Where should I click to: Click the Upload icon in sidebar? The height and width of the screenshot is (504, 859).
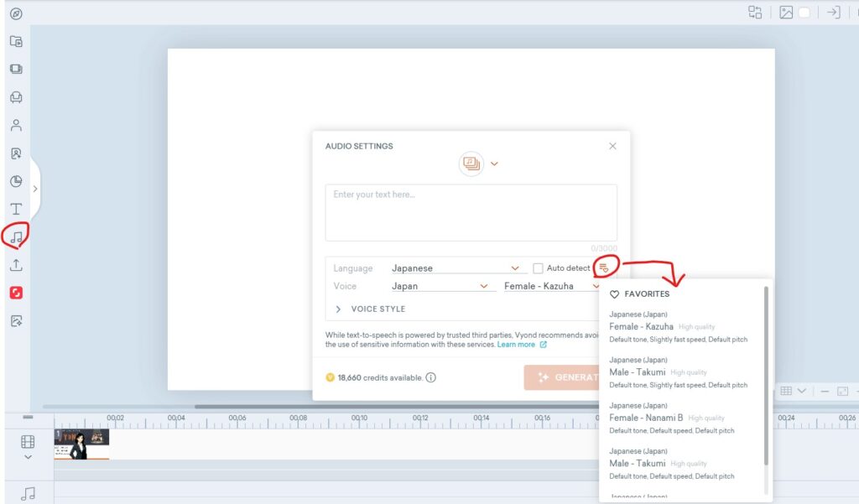click(x=16, y=265)
